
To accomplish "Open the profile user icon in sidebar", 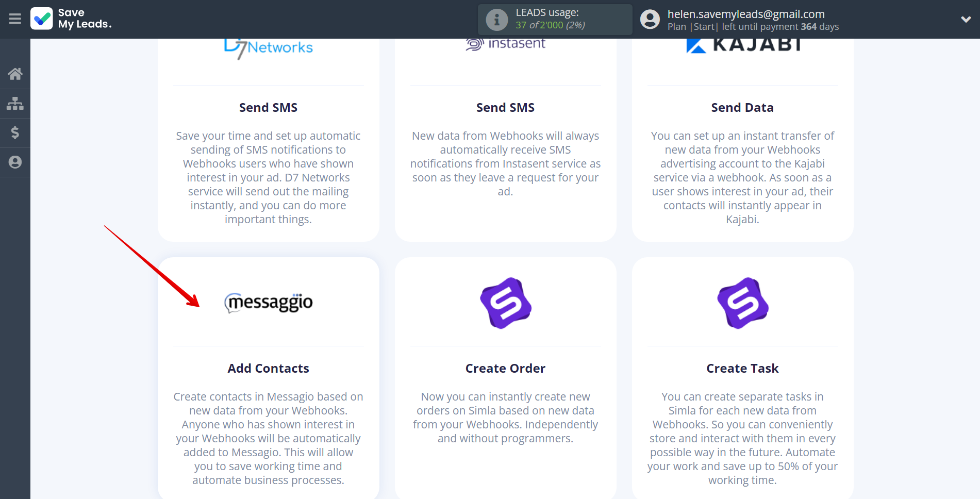I will click(15, 162).
